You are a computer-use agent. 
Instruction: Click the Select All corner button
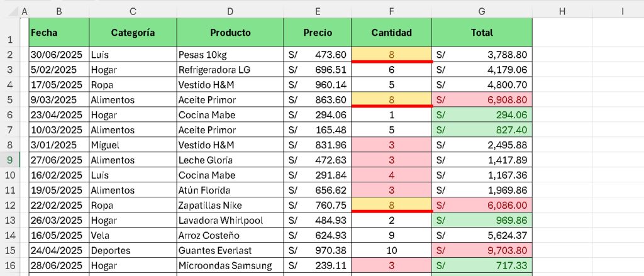pos(10,12)
